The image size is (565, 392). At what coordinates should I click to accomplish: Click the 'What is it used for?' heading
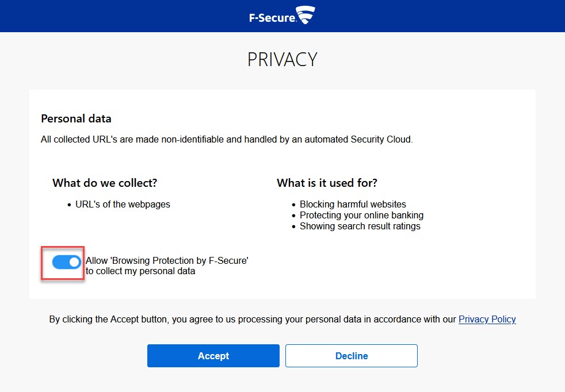[327, 183]
